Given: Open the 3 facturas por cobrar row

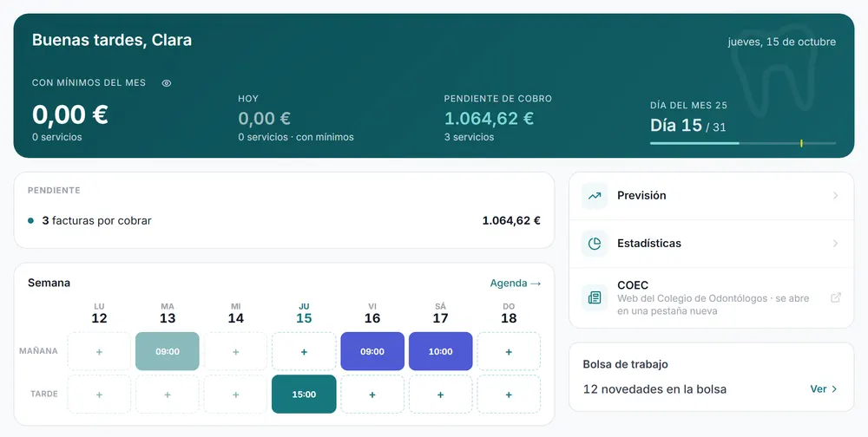Looking at the screenshot, I should (x=284, y=221).
